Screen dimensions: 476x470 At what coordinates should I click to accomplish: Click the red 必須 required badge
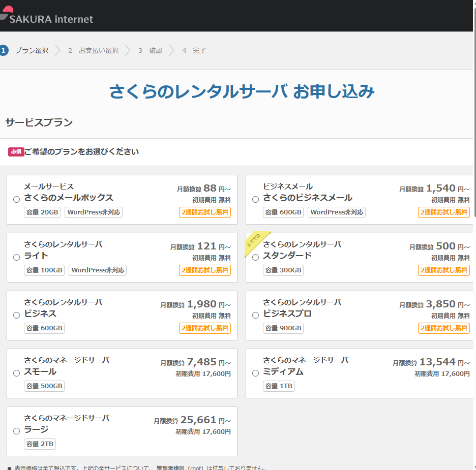[15, 152]
